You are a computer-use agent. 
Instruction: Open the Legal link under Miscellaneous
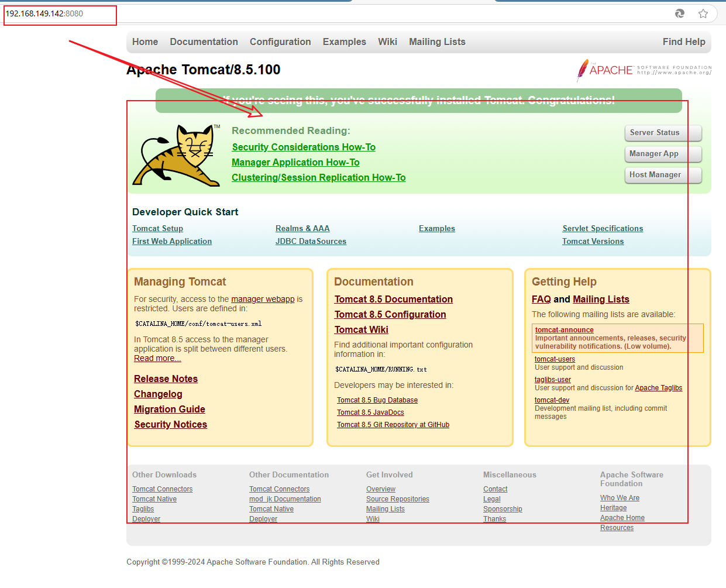[x=492, y=499]
